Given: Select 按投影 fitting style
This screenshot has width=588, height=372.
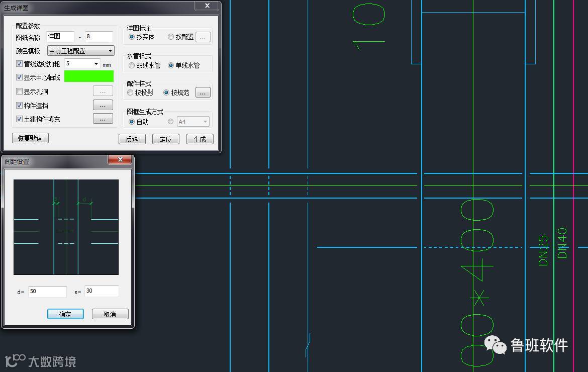Looking at the screenshot, I should tap(130, 92).
